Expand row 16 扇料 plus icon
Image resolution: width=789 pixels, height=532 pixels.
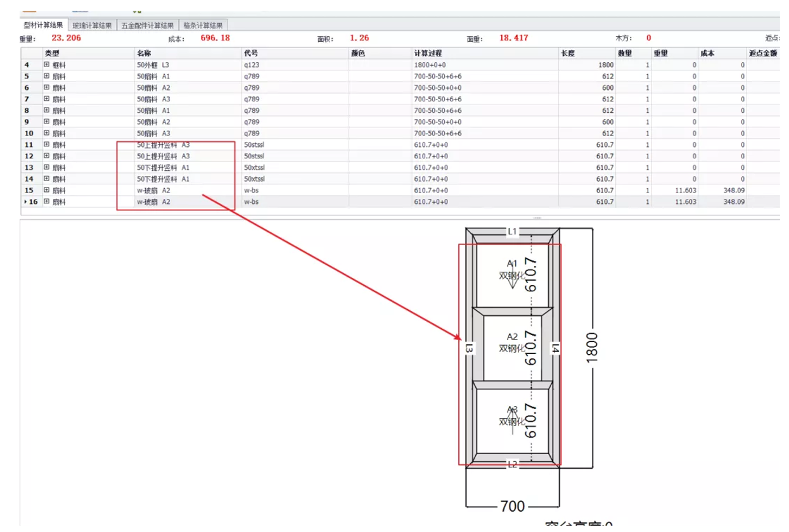(46, 202)
